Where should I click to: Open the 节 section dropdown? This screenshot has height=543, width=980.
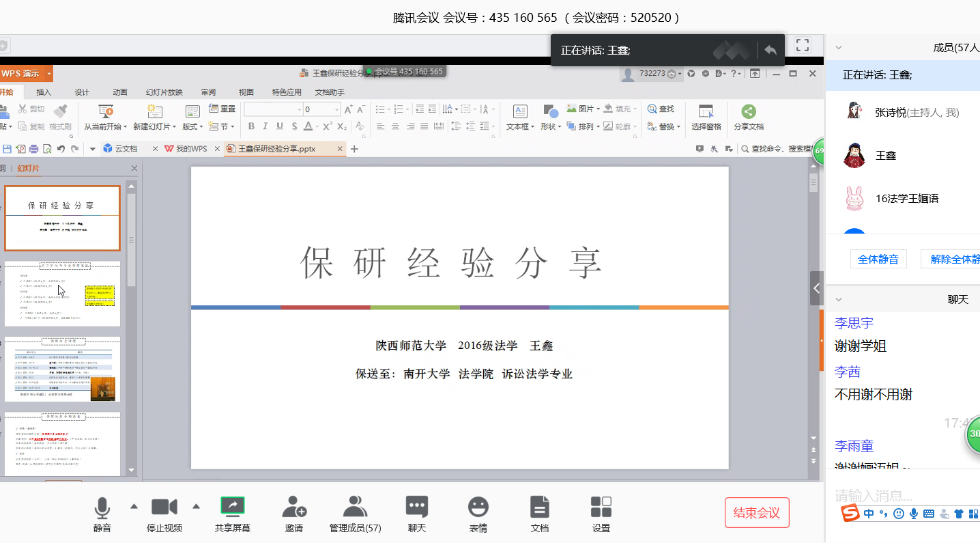222,126
